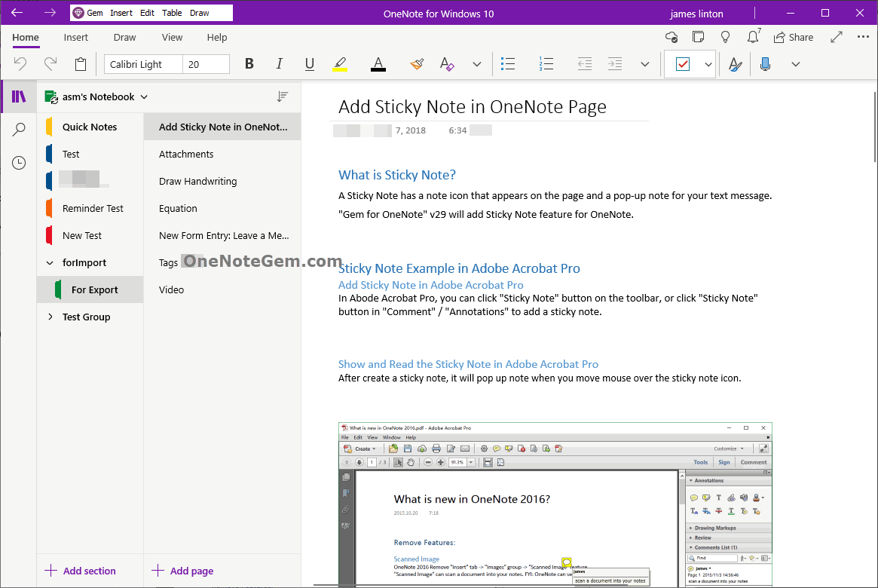Open the Draw Handwriting page
This screenshot has width=878, height=588.
(x=222, y=182)
